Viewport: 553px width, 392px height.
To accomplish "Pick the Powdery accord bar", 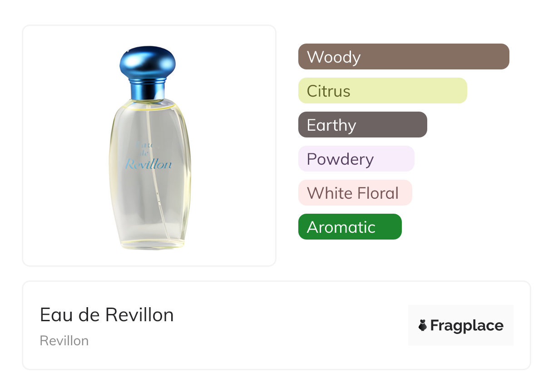I will pos(356,159).
